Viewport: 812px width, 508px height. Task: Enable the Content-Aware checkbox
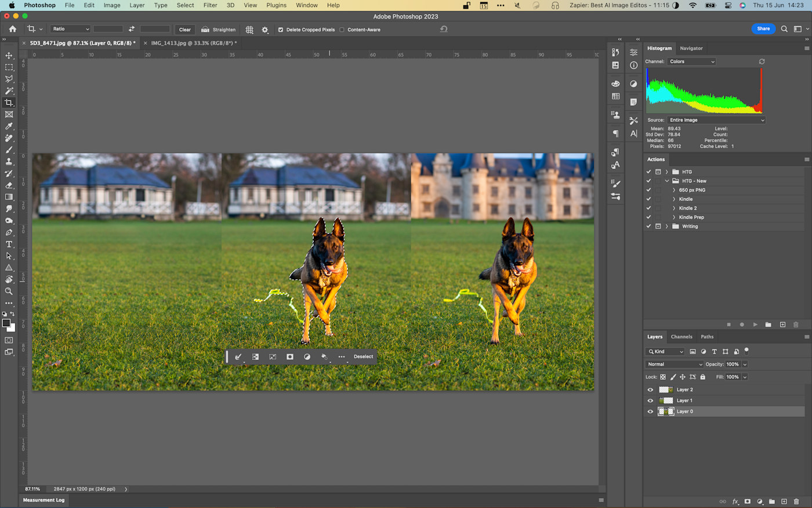(342, 30)
